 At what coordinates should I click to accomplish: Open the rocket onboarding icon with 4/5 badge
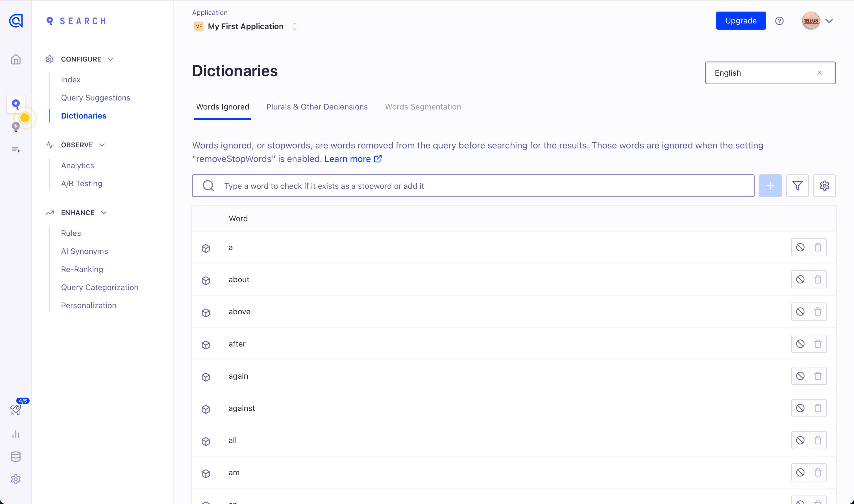click(16, 409)
